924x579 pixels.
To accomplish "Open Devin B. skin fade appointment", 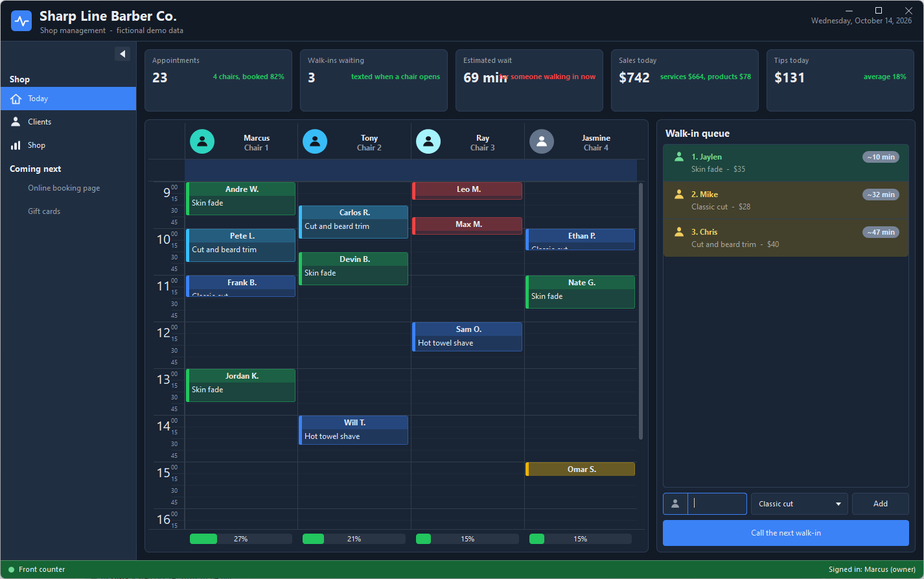I will click(x=353, y=268).
